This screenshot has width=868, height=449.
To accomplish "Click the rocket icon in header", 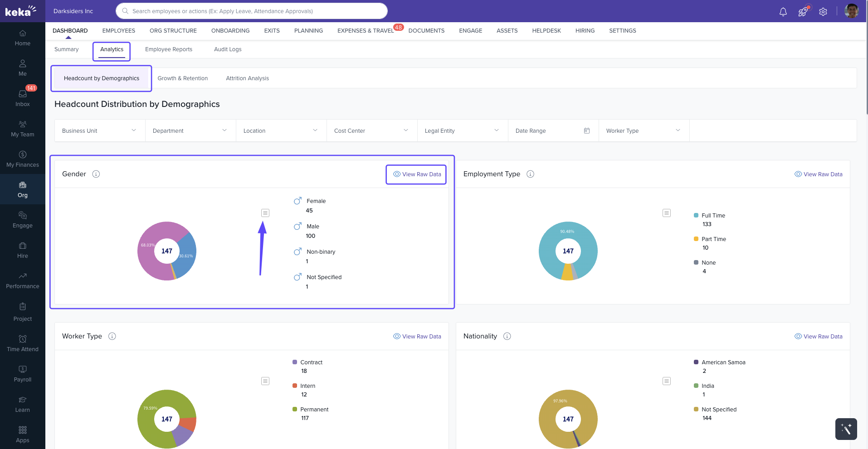I will 803,12.
